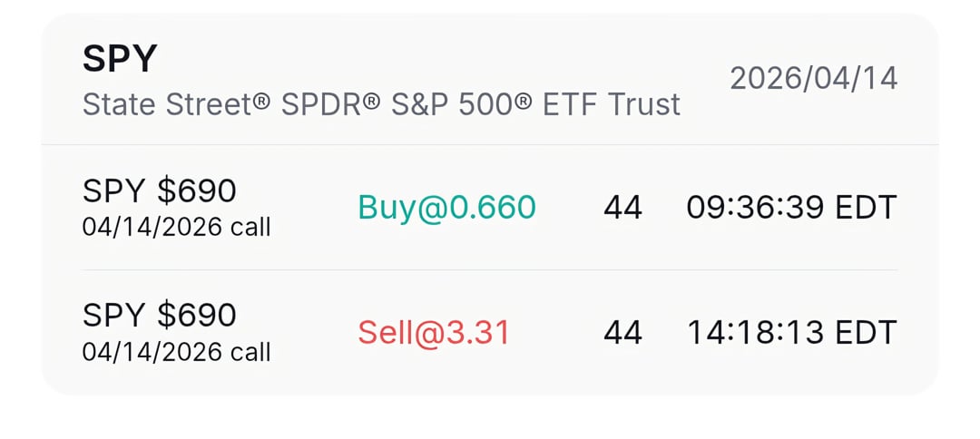Select the 2026/04/14 header date

pos(813,78)
